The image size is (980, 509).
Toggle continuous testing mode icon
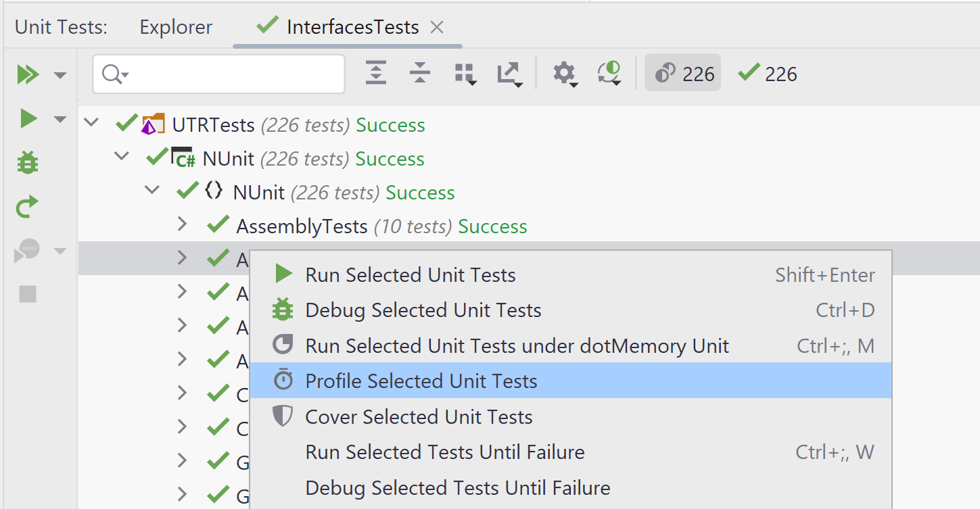coord(609,74)
